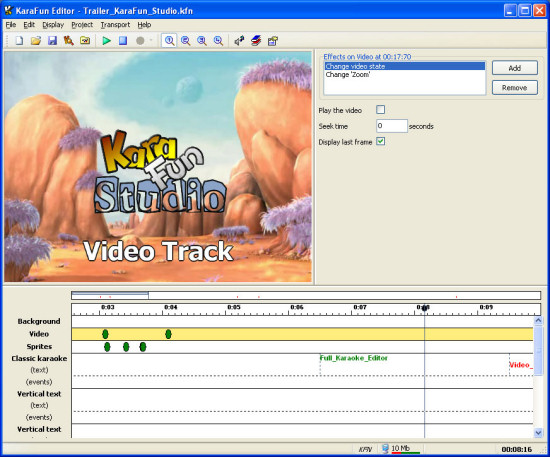The height and width of the screenshot is (457, 550).
Task: Open a project with the folder icon
Action: 36,41
